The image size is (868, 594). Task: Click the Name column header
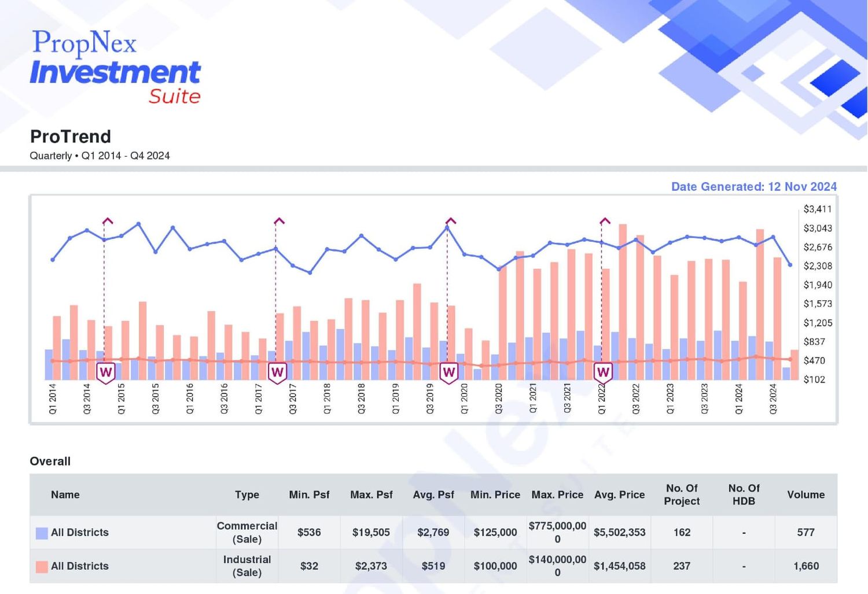[65, 495]
